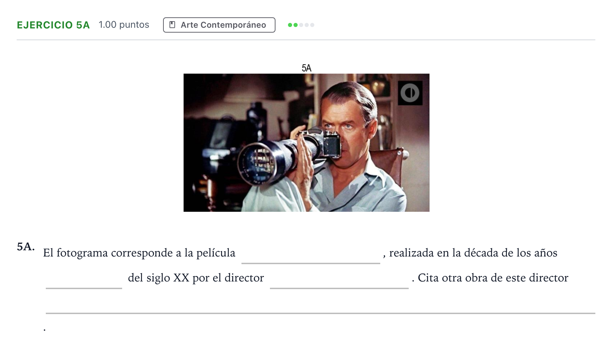
Task: Click the green difficulty dots indicator
Action: 301,25
